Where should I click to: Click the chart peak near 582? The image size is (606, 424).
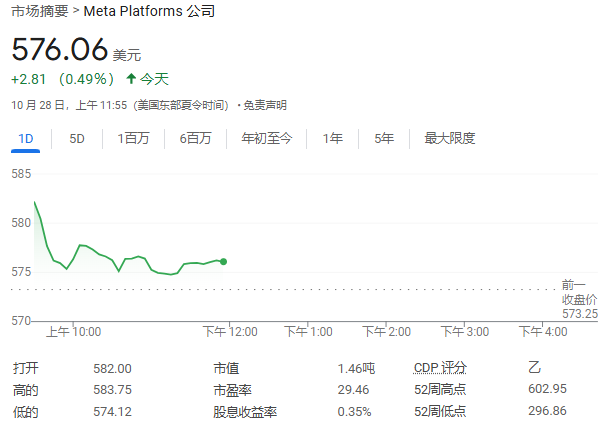(x=35, y=202)
